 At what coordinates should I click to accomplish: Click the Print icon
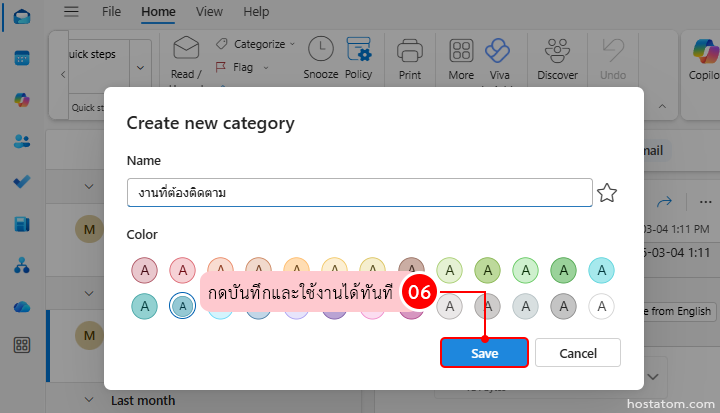point(410,50)
